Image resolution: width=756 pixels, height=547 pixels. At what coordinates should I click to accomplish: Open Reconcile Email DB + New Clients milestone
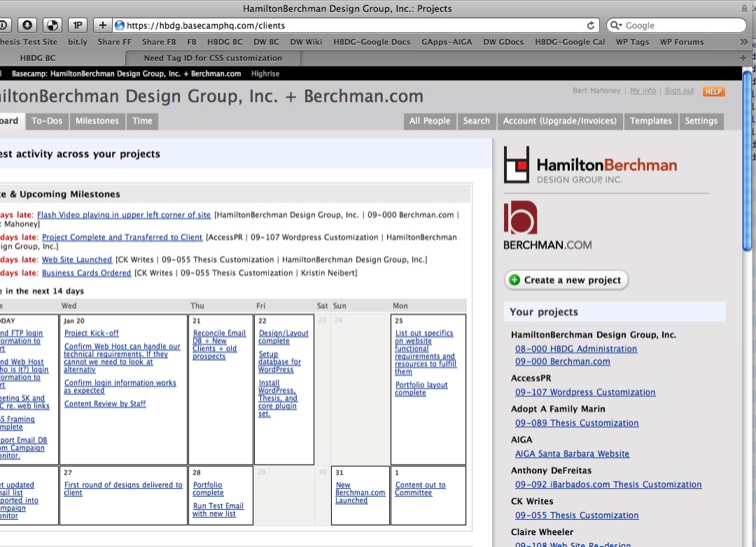coord(219,345)
